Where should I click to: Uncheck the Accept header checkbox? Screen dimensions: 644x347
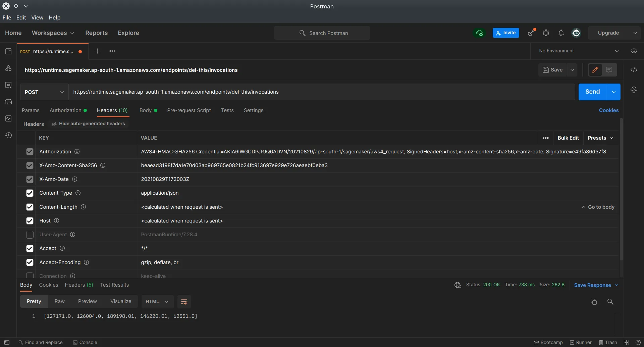pos(30,248)
